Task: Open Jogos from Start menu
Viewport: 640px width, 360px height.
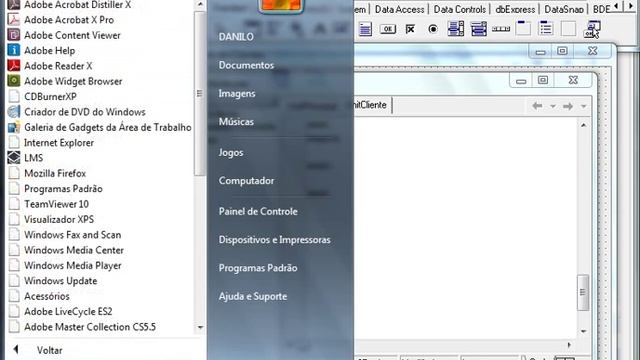Action: tap(231, 152)
